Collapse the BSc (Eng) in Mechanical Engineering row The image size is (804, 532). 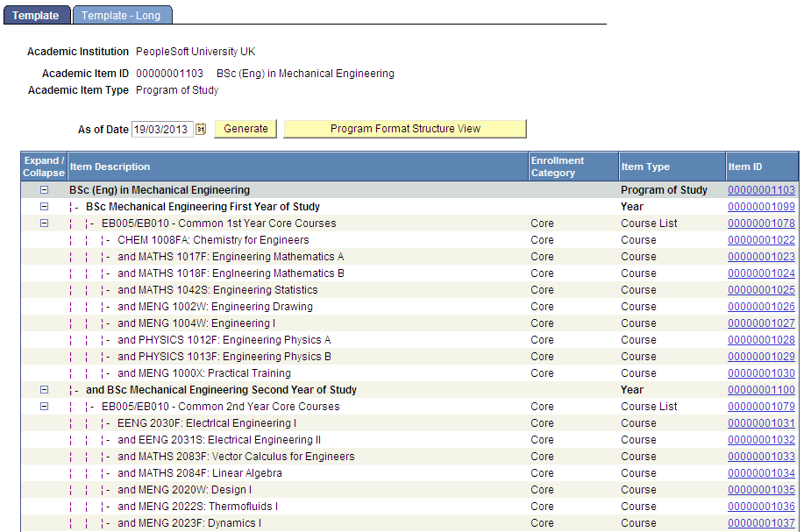pos(44,189)
